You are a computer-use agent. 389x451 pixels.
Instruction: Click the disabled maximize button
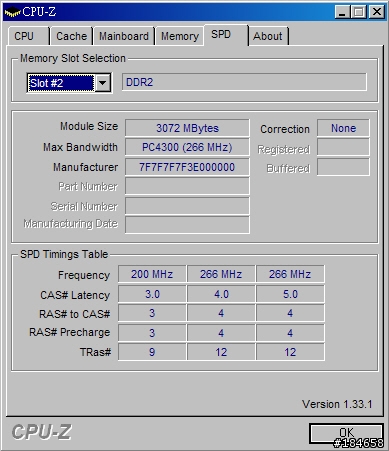pyautogui.click(x=359, y=12)
